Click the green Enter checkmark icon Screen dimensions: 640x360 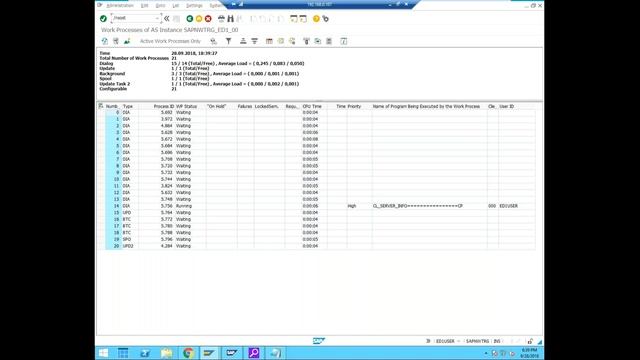pos(103,18)
